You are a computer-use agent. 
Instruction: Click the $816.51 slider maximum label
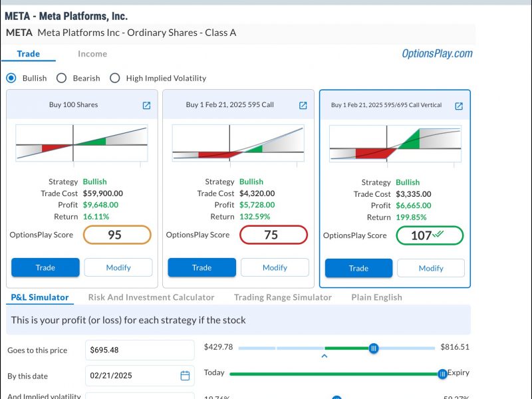pos(455,347)
